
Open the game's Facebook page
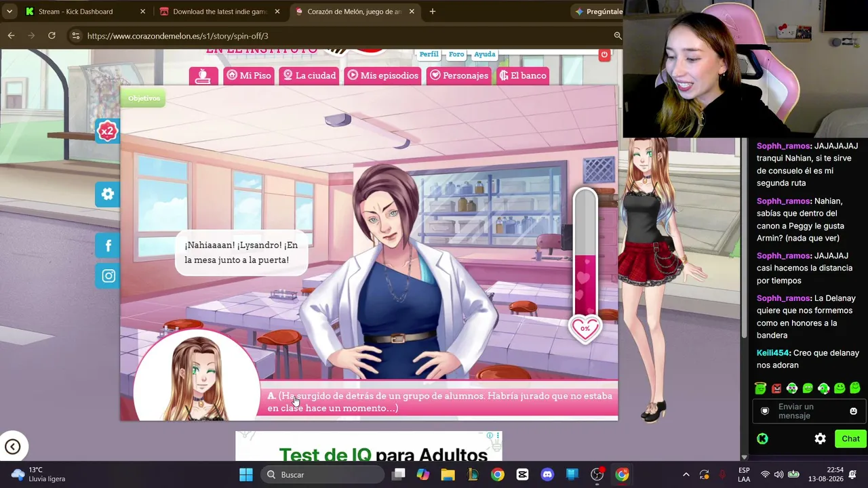(x=108, y=245)
